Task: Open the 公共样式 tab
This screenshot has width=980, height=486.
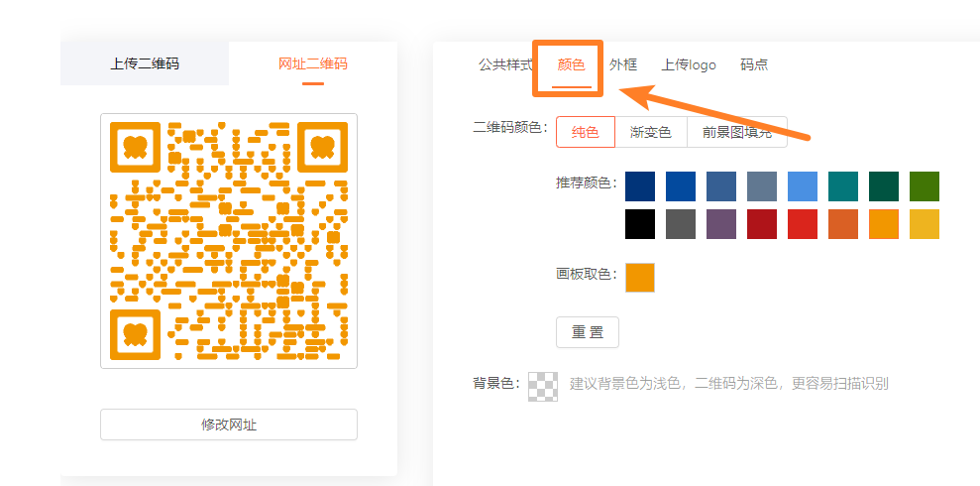Action: point(505,64)
